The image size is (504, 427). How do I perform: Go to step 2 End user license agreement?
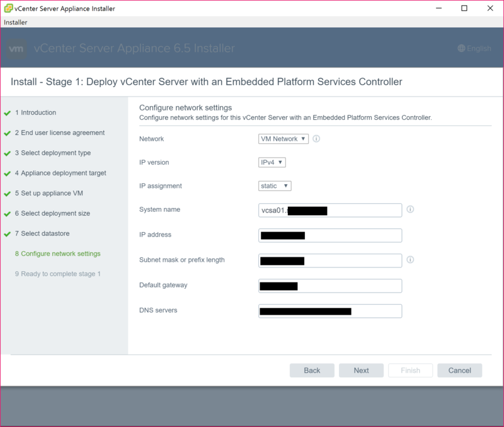(x=59, y=132)
